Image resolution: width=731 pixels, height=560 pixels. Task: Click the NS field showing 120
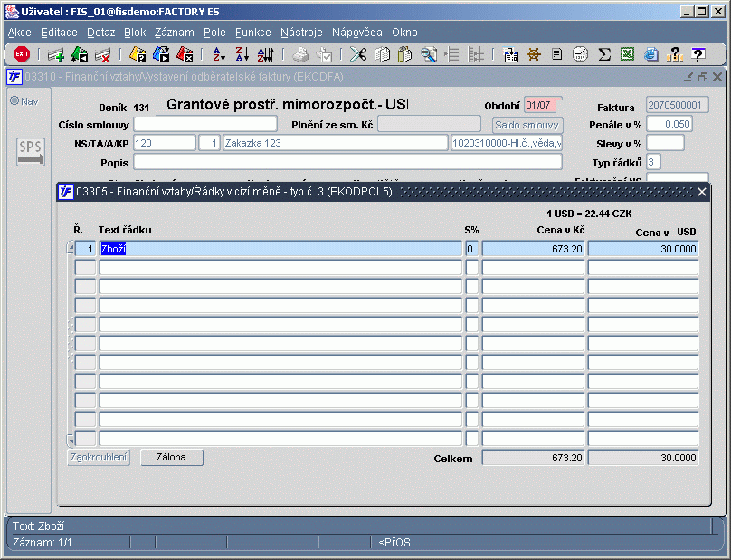pyautogui.click(x=165, y=143)
